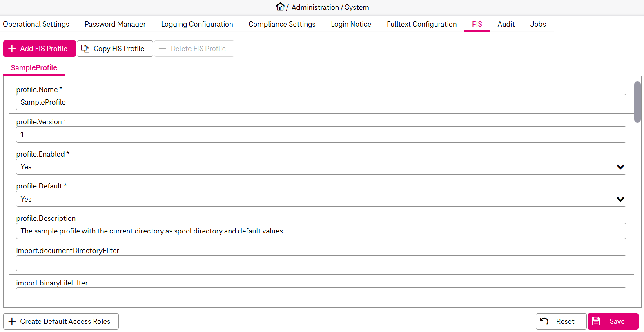Image resolution: width=644 pixels, height=332 pixels.
Task: Select the SampleProfile profile tab
Action: 34,68
